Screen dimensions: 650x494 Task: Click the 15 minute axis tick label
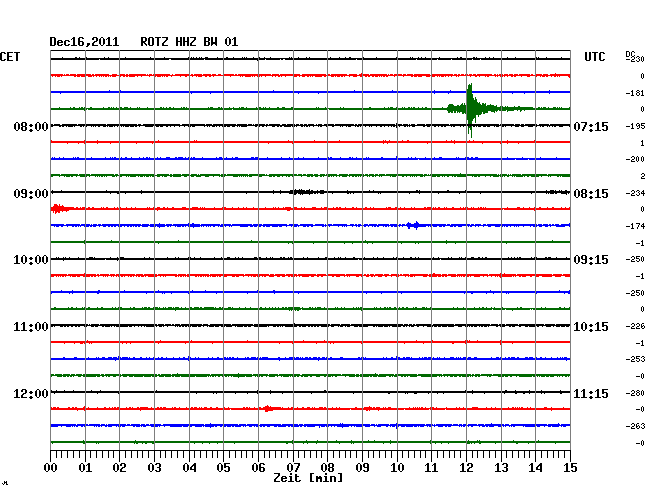point(570,468)
